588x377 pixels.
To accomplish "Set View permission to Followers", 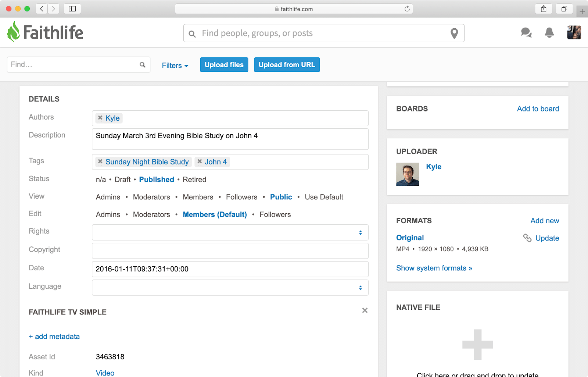I will tap(242, 197).
